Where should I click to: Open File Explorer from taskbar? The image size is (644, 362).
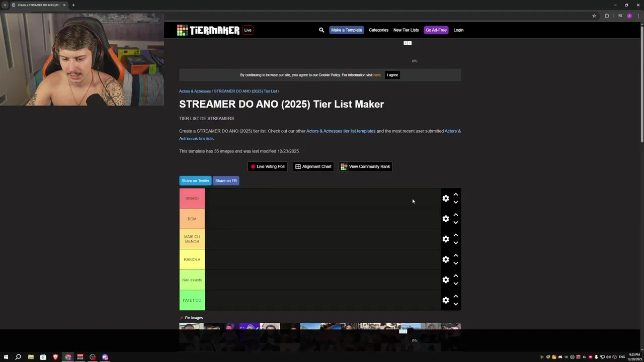31,357
